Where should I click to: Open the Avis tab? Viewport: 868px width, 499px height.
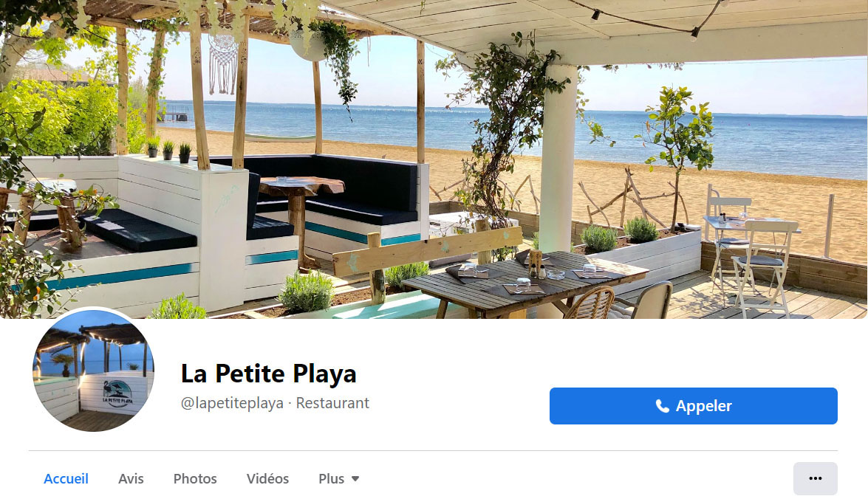tap(131, 478)
